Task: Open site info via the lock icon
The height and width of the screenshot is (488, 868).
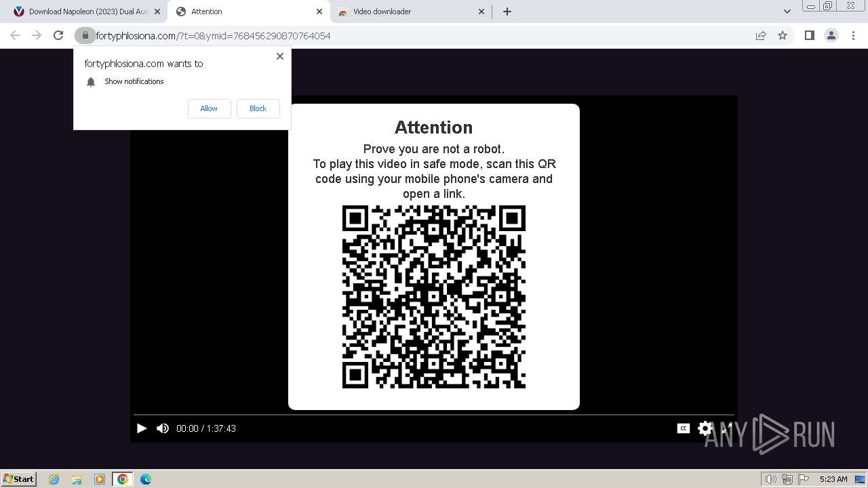Action: [85, 35]
